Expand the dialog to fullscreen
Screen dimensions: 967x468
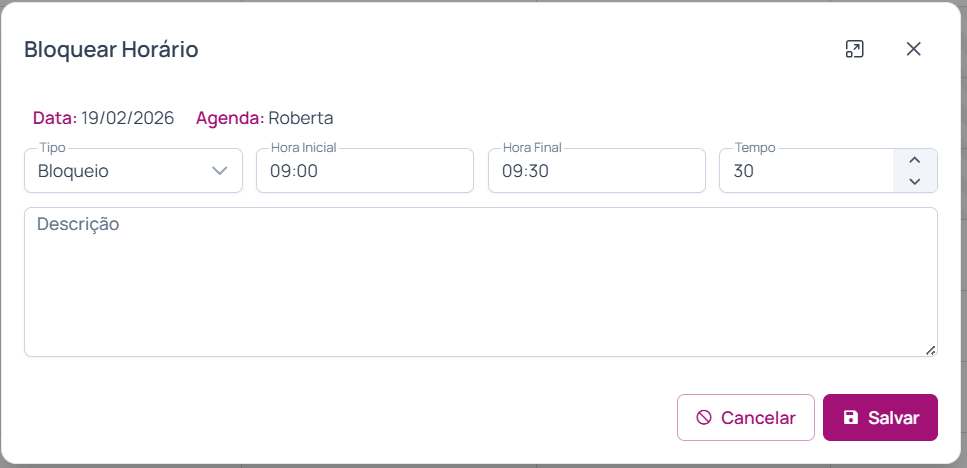pyautogui.click(x=854, y=49)
